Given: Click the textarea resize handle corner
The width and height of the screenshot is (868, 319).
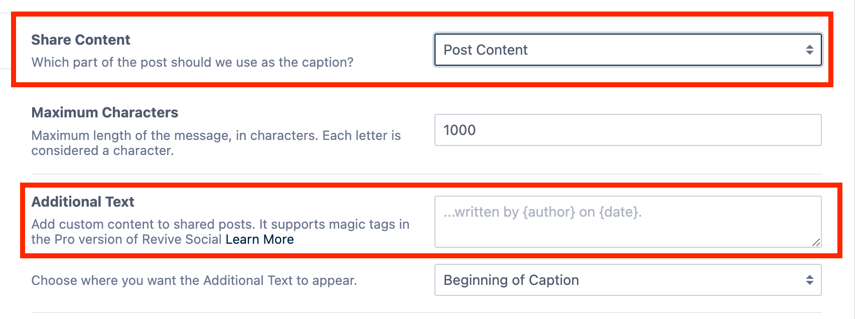Looking at the screenshot, I should tap(816, 243).
